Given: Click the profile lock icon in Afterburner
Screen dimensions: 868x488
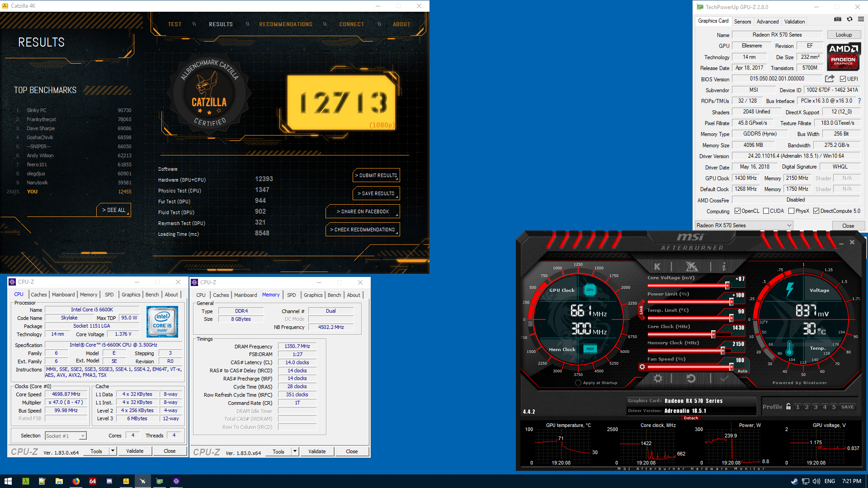Looking at the screenshot, I should (x=788, y=407).
